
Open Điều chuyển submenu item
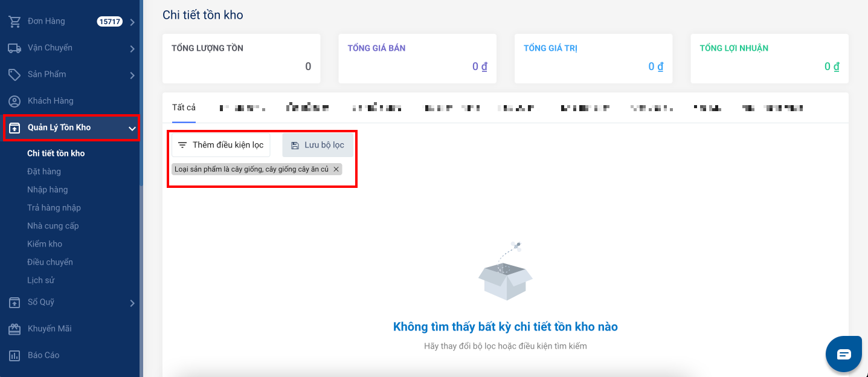(50, 262)
